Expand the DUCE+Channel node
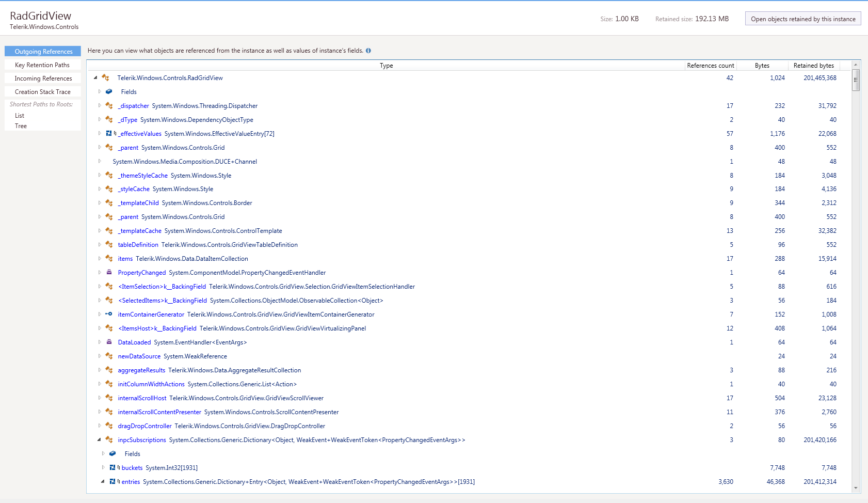The height and width of the screenshot is (503, 868). (100, 162)
